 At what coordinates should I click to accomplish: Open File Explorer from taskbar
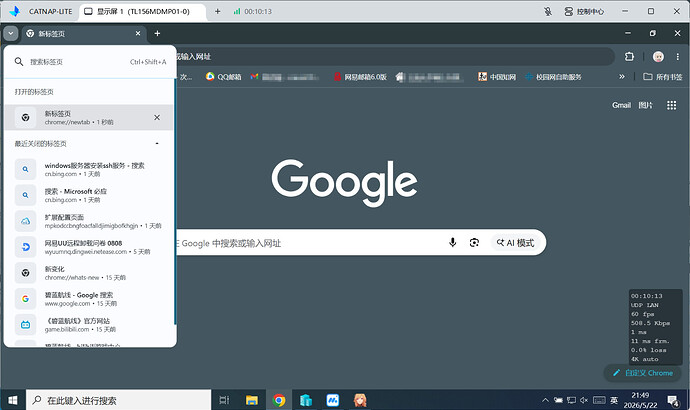(252, 400)
